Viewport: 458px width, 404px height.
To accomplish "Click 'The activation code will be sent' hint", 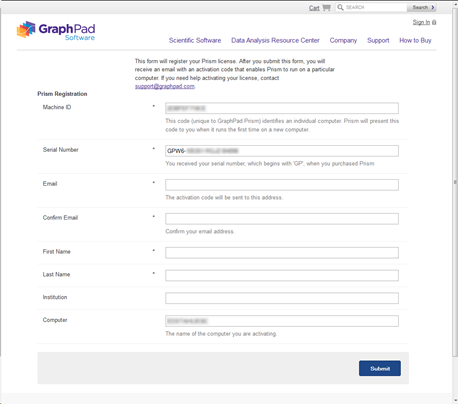I will pyautogui.click(x=224, y=198).
